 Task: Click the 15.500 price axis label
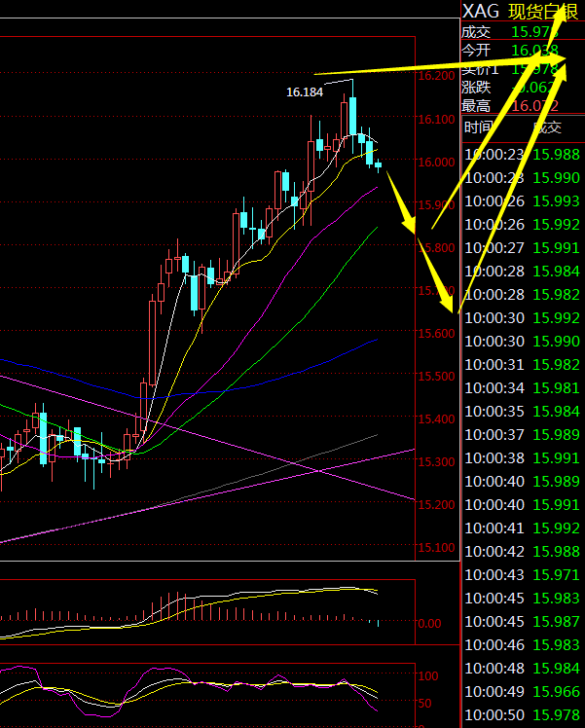[x=436, y=376]
